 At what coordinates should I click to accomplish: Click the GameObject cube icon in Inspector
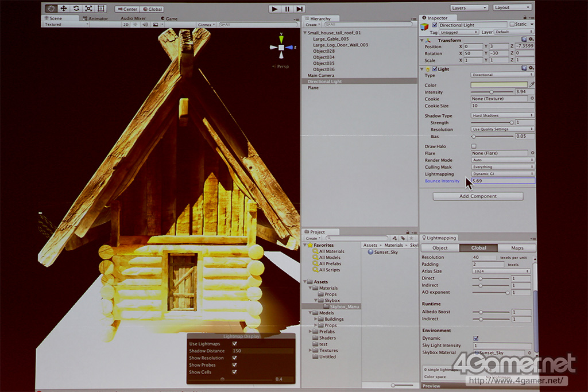(x=424, y=26)
